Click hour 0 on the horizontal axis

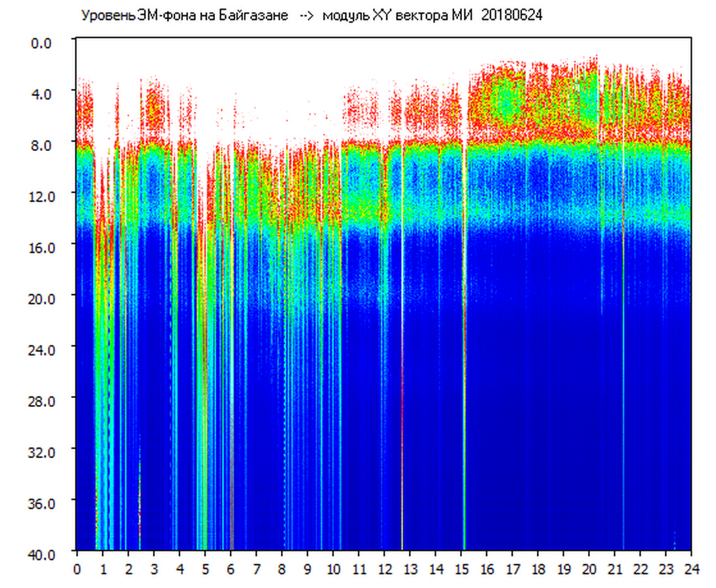click(x=77, y=569)
